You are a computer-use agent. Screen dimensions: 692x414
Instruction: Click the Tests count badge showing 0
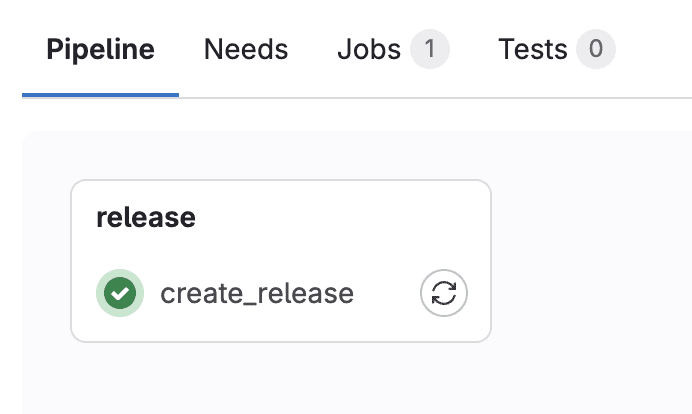coord(596,49)
